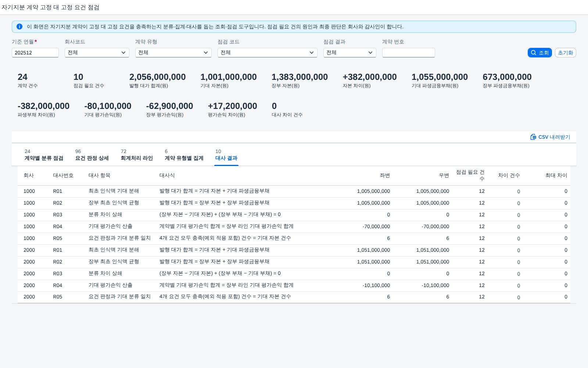Click the 점검 필요 건수 KPI value 10
The image size is (588, 368).
pos(78,77)
